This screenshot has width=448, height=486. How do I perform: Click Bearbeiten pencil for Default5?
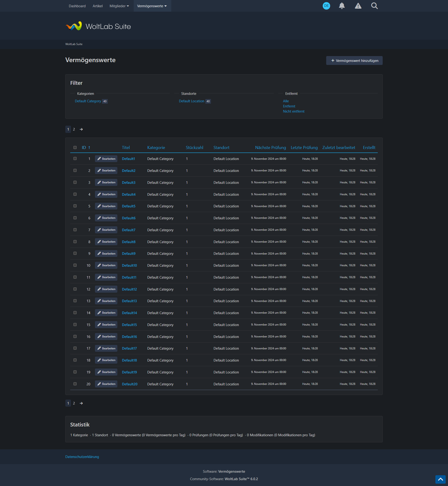tap(106, 206)
